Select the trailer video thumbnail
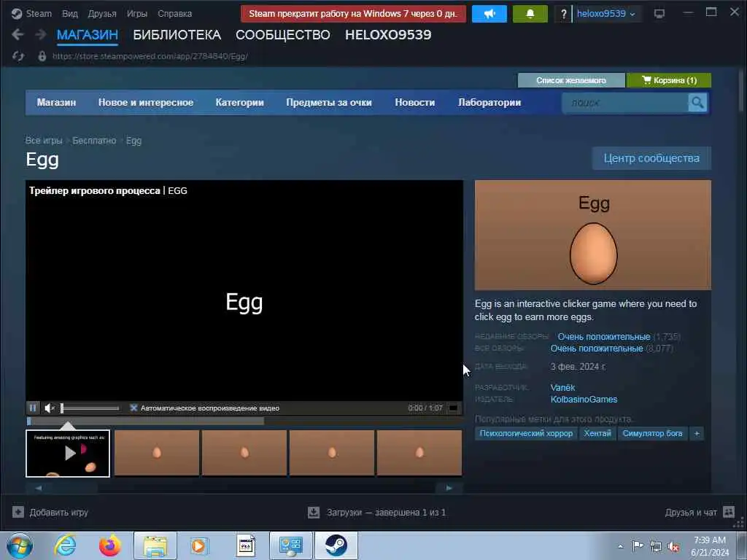Viewport: 747px width, 560px height. coord(68,454)
